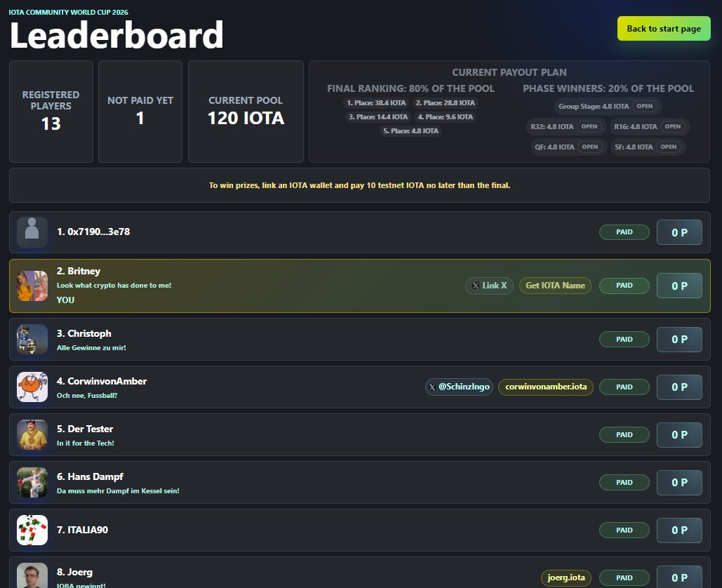Click the Current Pool 120 IOTA card

click(x=246, y=112)
